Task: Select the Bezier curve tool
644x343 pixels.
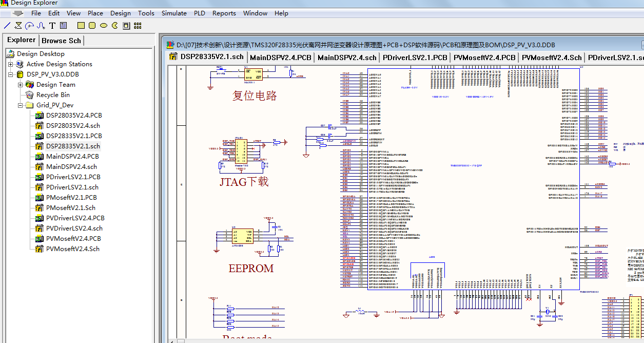Action: click(x=41, y=25)
